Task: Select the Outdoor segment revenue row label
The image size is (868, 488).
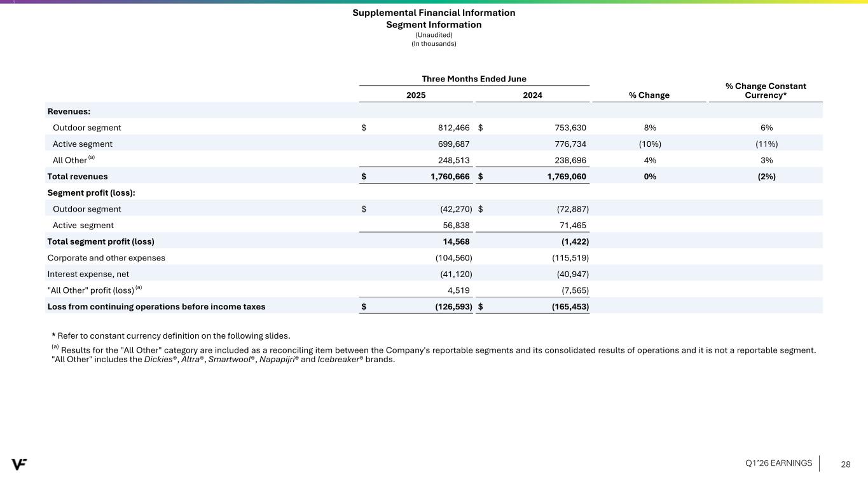Action: [x=86, y=128]
